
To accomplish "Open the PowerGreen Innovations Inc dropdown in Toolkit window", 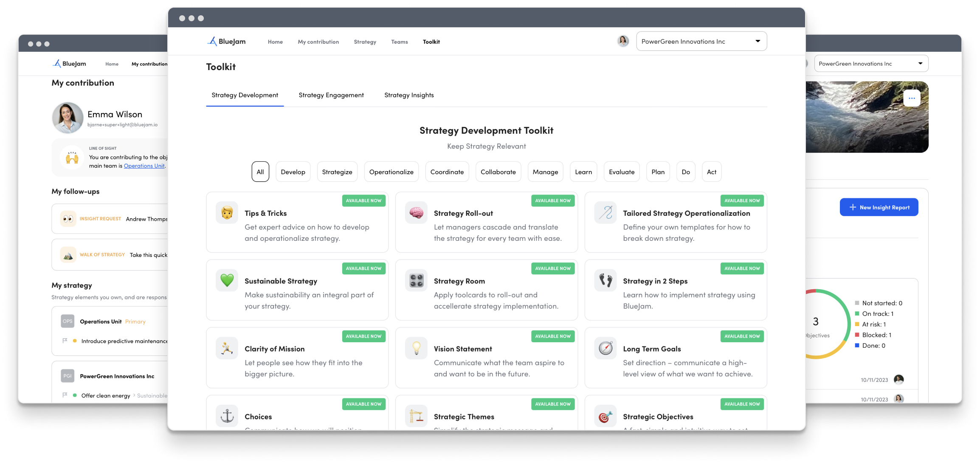I will point(701,42).
